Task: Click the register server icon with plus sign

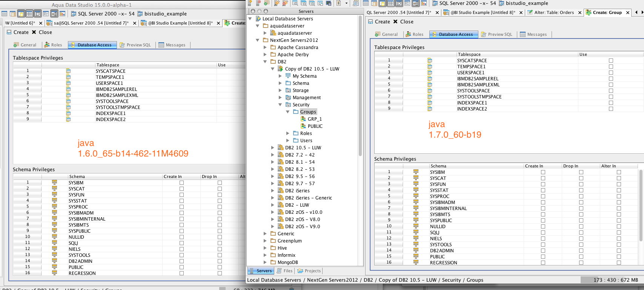Action: pos(251,3)
